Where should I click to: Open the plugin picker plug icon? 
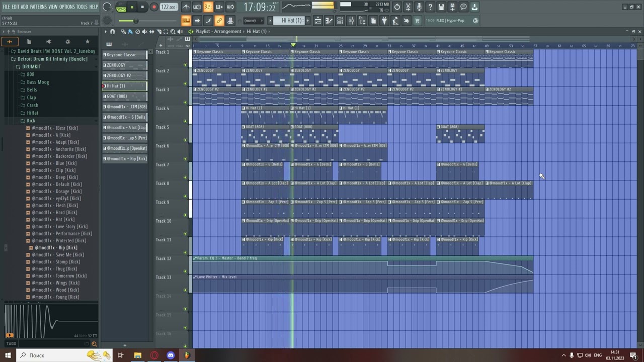384,21
